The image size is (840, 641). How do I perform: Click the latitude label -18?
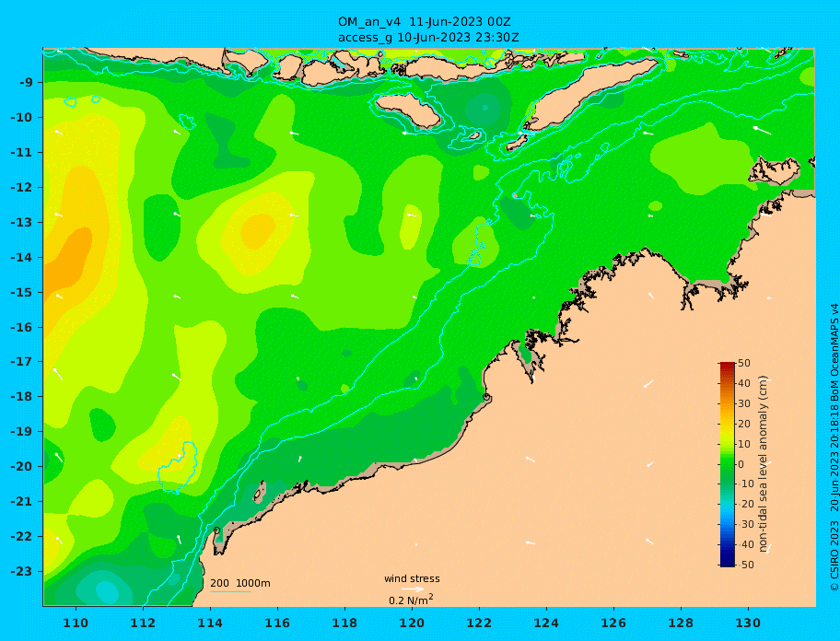pyautogui.click(x=22, y=397)
